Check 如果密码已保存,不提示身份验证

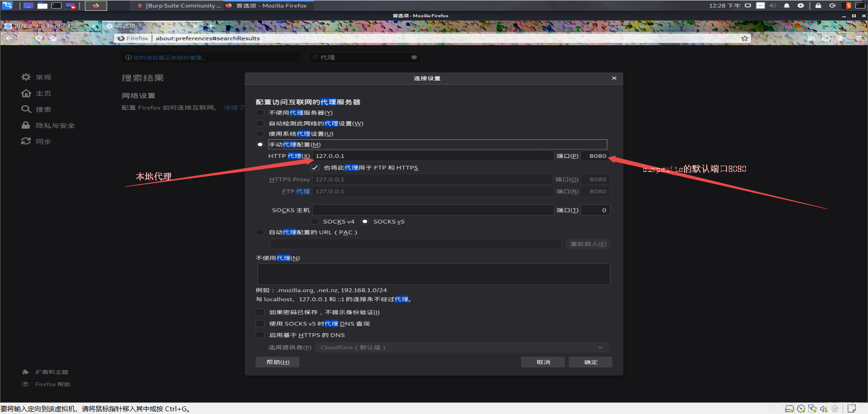(x=260, y=312)
